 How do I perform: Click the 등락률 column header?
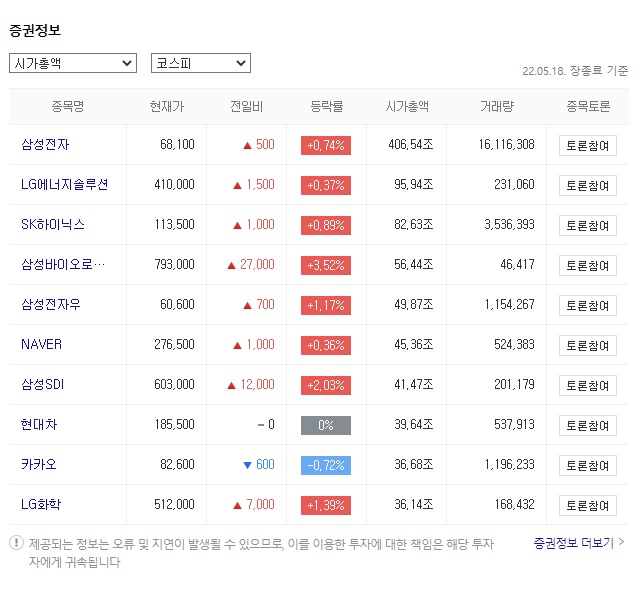coord(326,106)
